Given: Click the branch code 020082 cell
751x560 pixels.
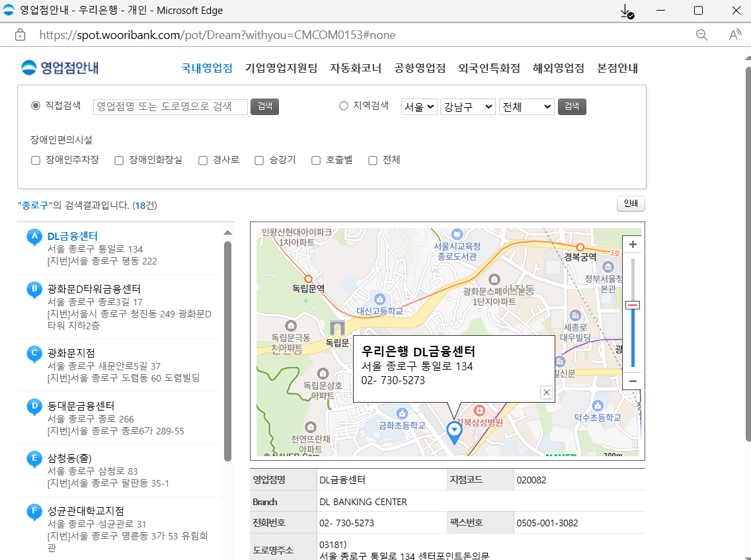Looking at the screenshot, I should tap(579, 479).
